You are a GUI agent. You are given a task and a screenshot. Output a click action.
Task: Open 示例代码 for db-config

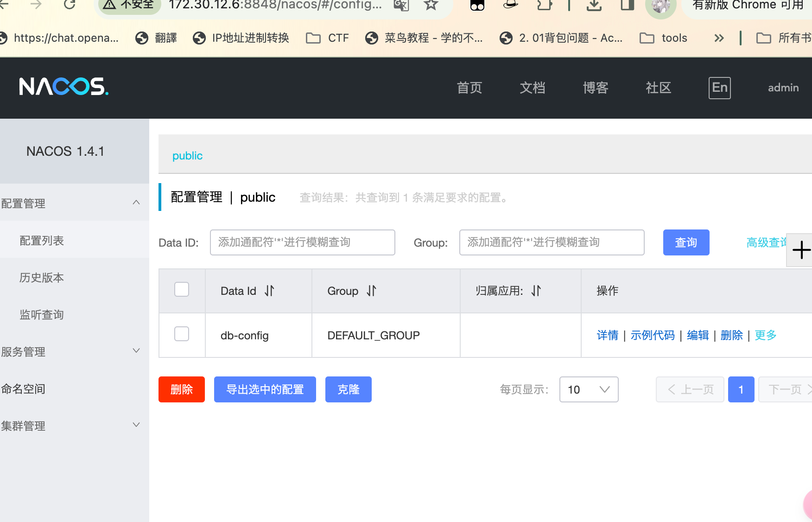point(653,335)
